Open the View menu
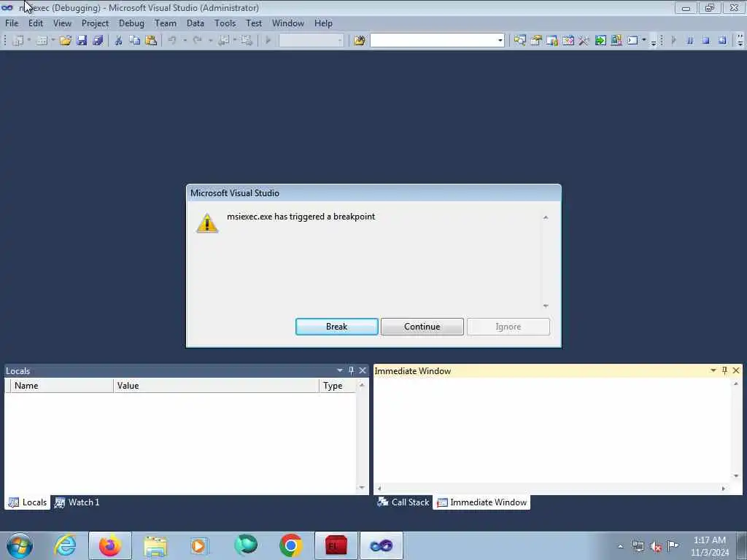Image resolution: width=747 pixels, height=560 pixels. pos(63,23)
